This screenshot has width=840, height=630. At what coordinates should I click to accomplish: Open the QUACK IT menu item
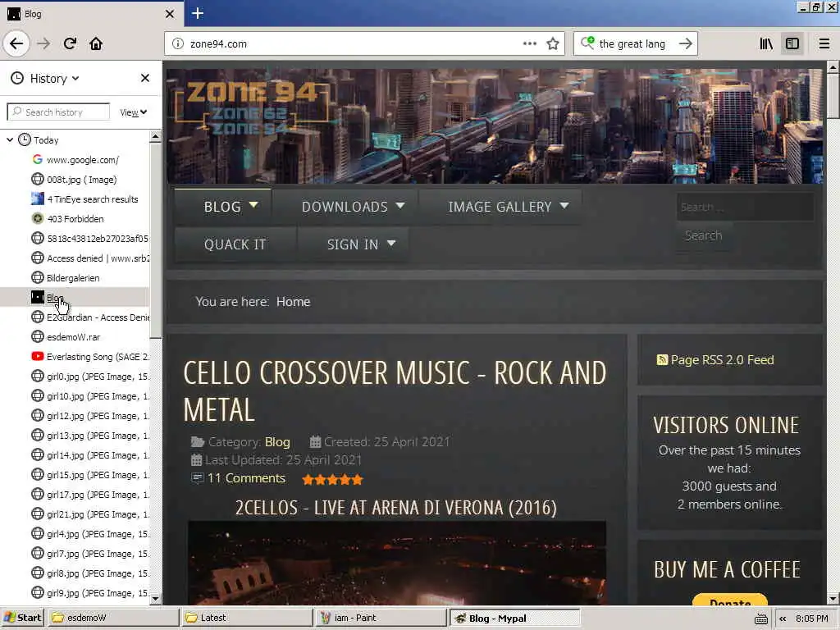(x=235, y=244)
